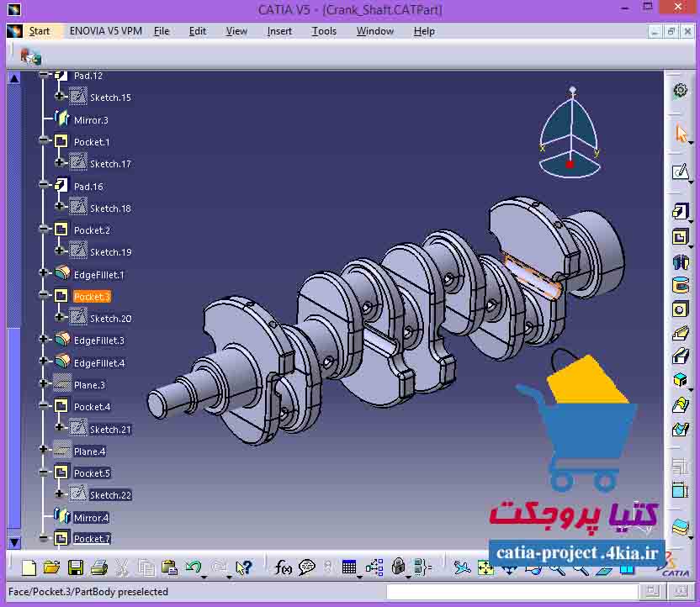
Task: Open the Tools menu
Action: click(324, 31)
